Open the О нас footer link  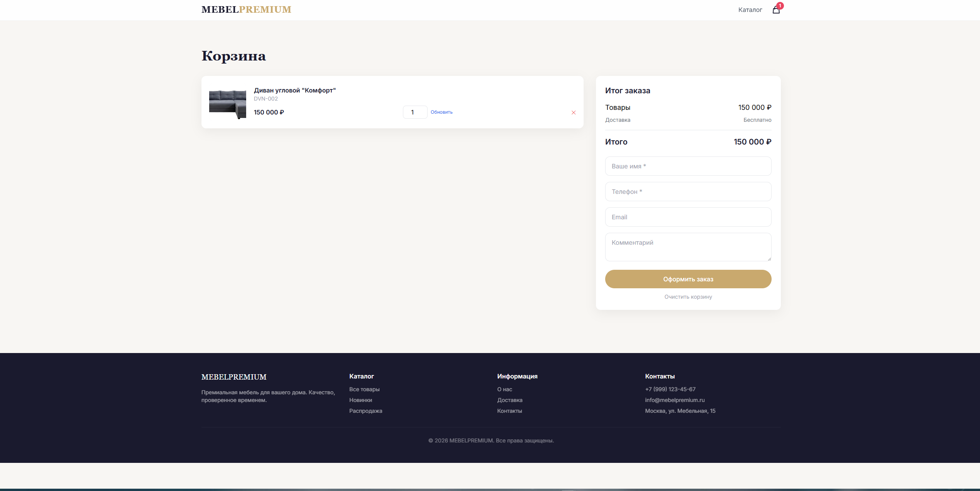(x=505, y=389)
